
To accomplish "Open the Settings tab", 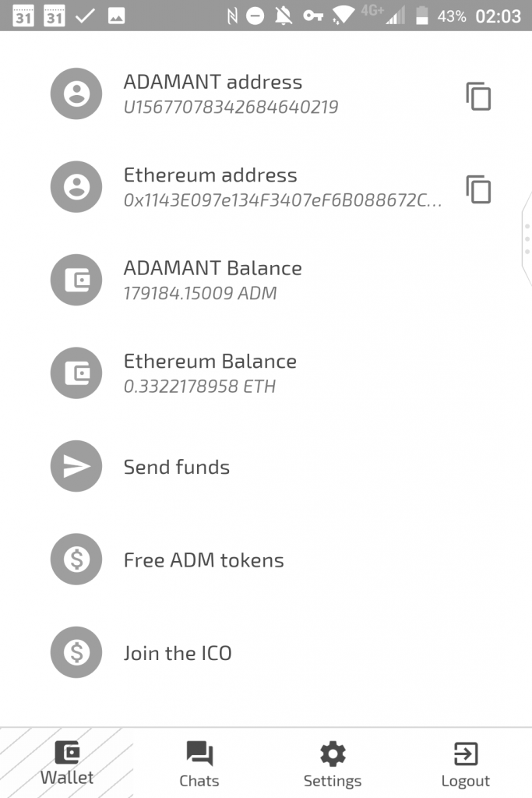I will tap(333, 764).
